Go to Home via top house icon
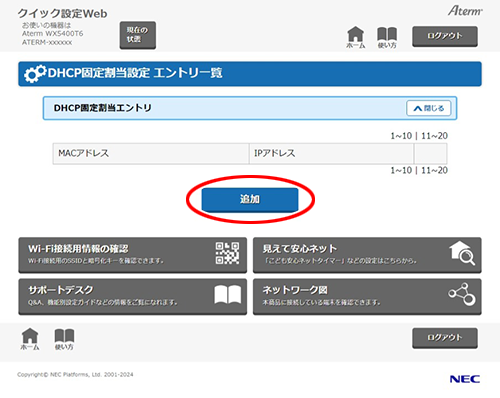 (x=355, y=37)
